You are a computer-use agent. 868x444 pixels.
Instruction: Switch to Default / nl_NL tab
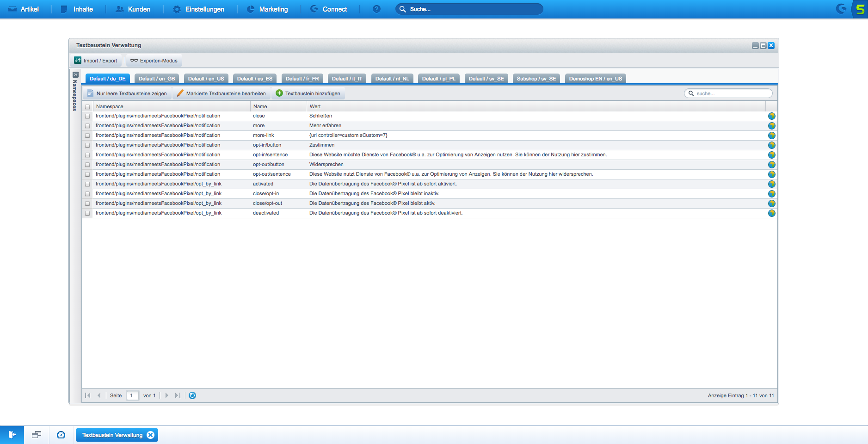point(392,79)
